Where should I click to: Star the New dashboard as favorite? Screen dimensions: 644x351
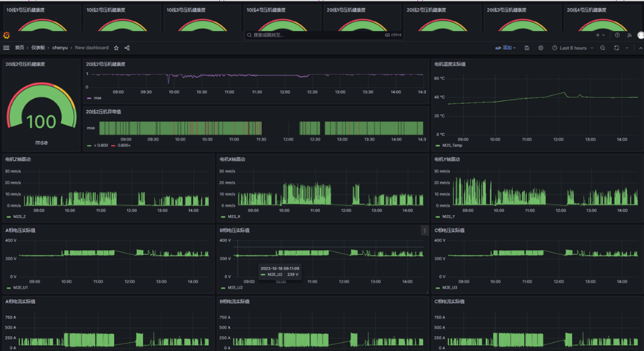(x=116, y=48)
